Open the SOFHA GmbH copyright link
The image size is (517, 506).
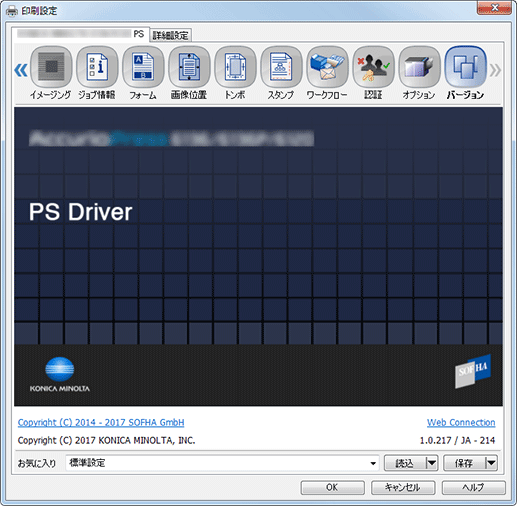tap(101, 422)
